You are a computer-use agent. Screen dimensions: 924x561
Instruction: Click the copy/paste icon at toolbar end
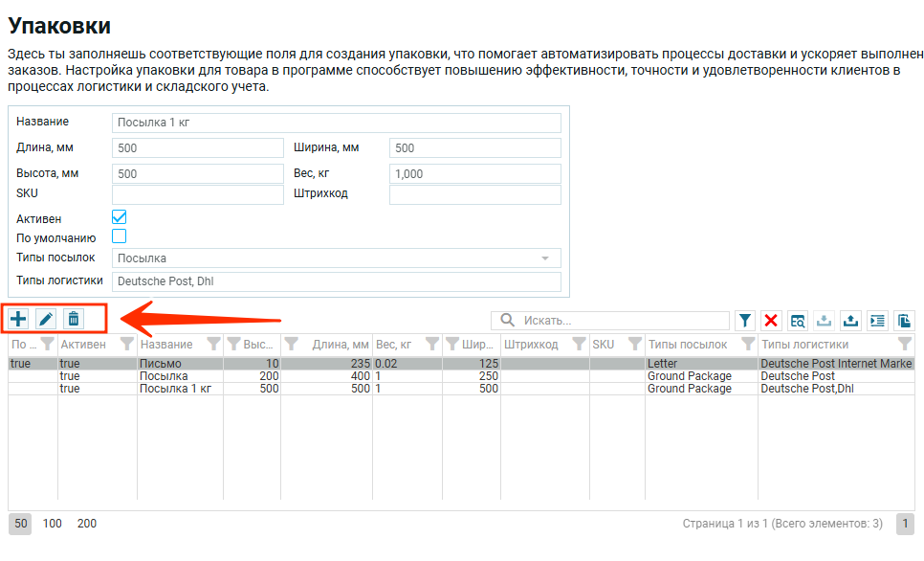904,321
